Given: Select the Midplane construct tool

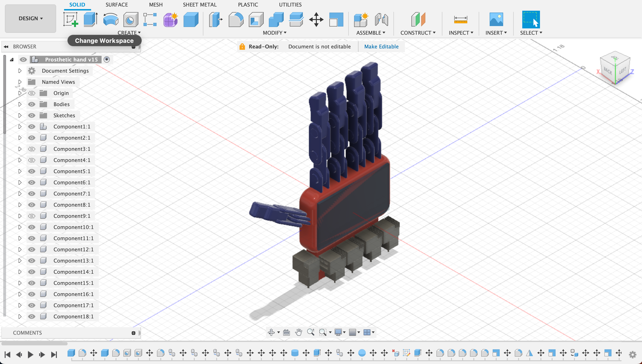Looking at the screenshot, I should (x=418, y=20).
